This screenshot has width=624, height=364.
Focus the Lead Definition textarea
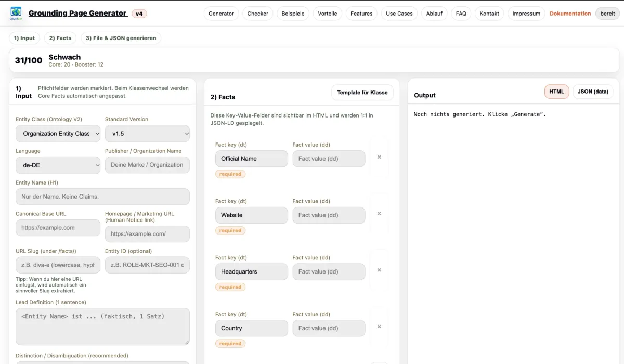point(102,327)
